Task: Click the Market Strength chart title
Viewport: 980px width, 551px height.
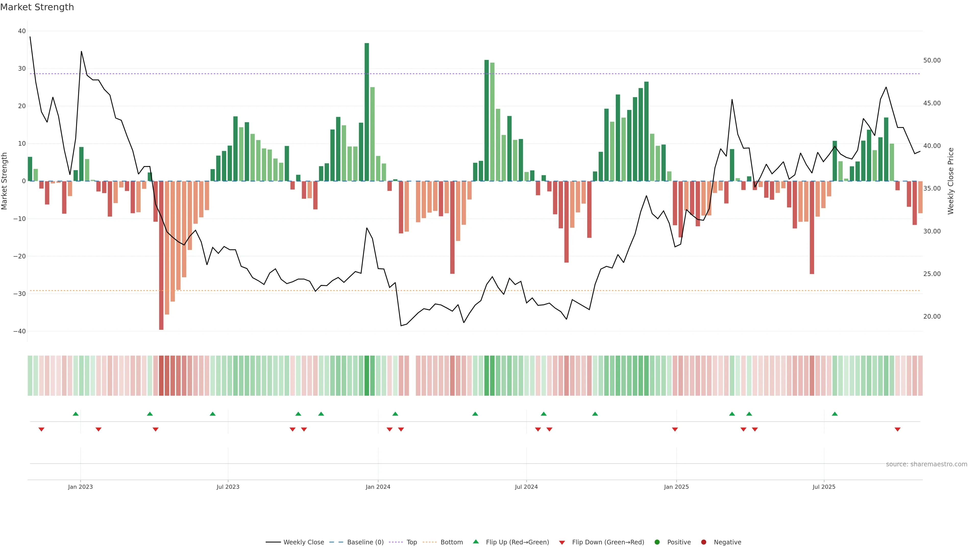Action: pos(37,7)
